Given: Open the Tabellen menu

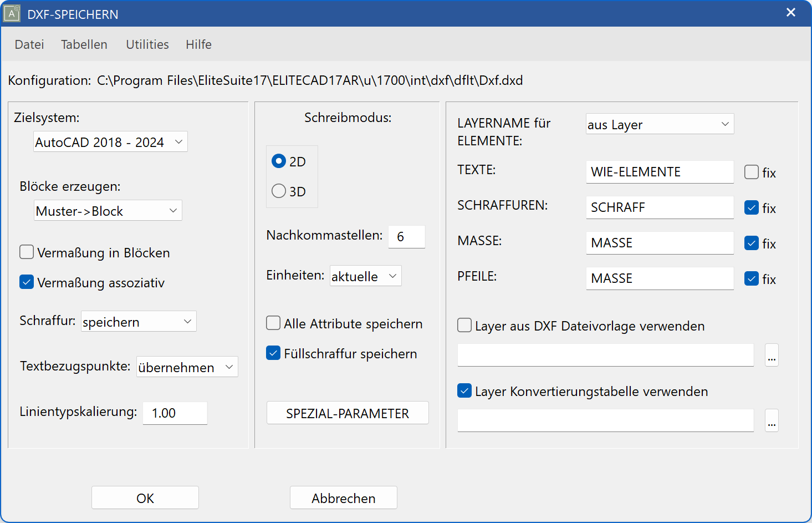Looking at the screenshot, I should (x=84, y=44).
